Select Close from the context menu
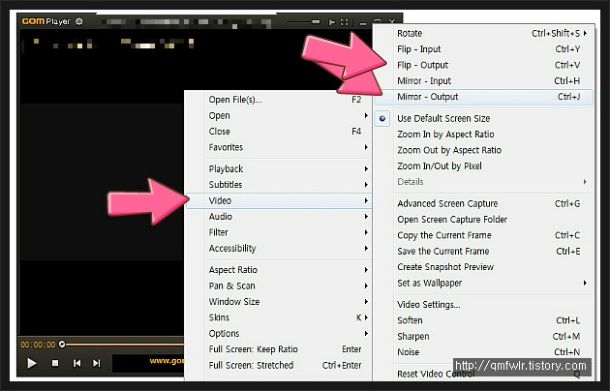The image size is (610, 391). [x=279, y=132]
